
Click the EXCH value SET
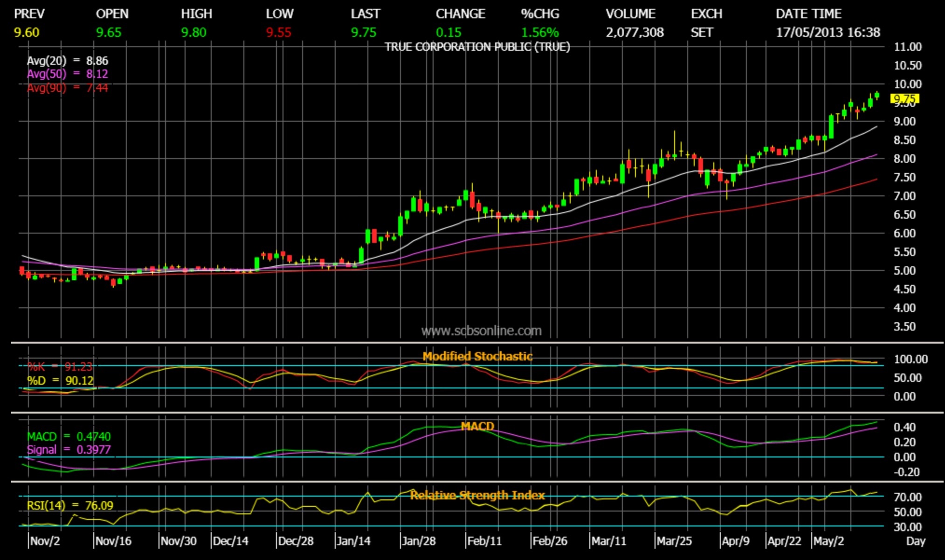[702, 33]
